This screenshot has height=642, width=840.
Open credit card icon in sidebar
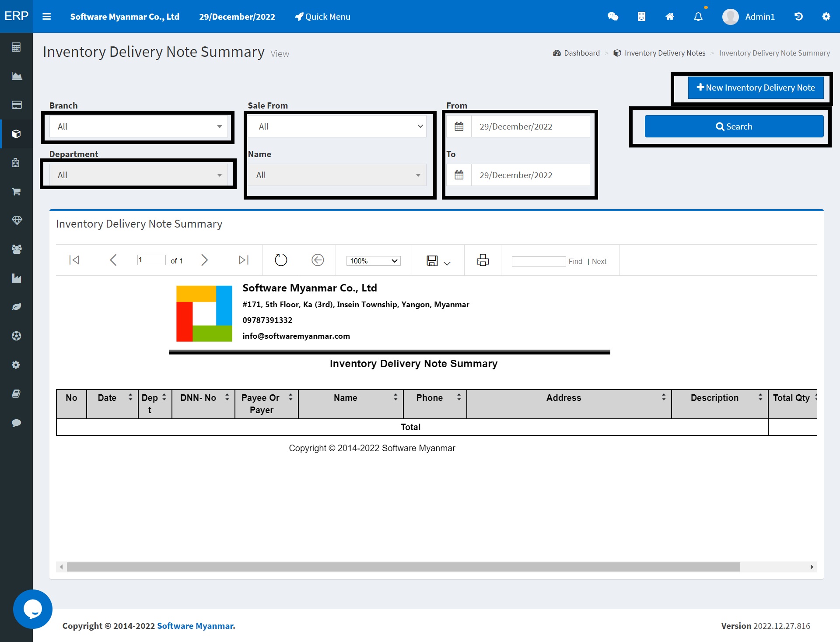(16, 105)
